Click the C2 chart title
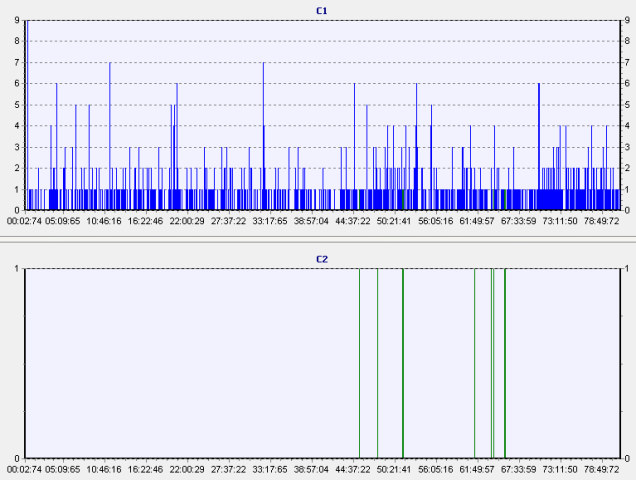Image resolution: width=636 pixels, height=480 pixels. (x=322, y=259)
